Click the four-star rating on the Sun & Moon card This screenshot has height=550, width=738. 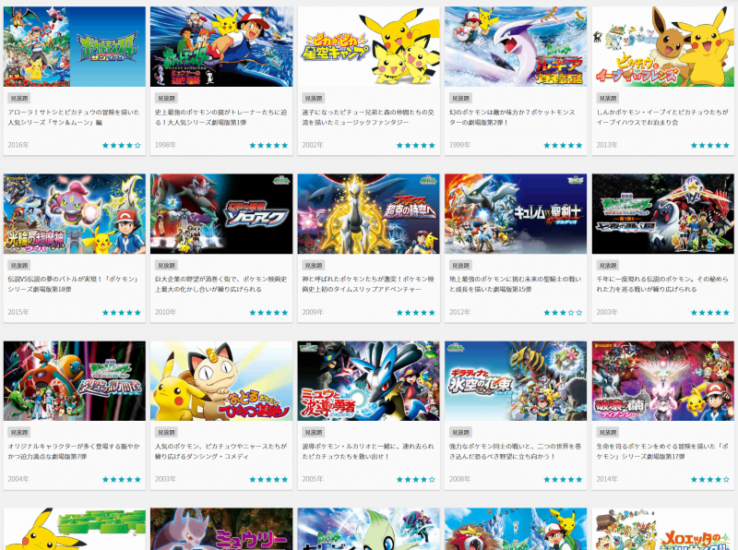(x=121, y=145)
